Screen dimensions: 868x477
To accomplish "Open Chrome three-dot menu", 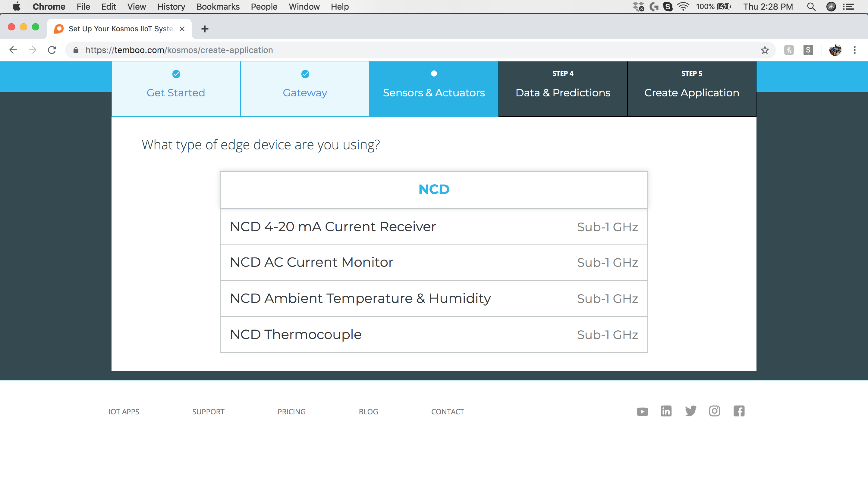I will point(854,50).
